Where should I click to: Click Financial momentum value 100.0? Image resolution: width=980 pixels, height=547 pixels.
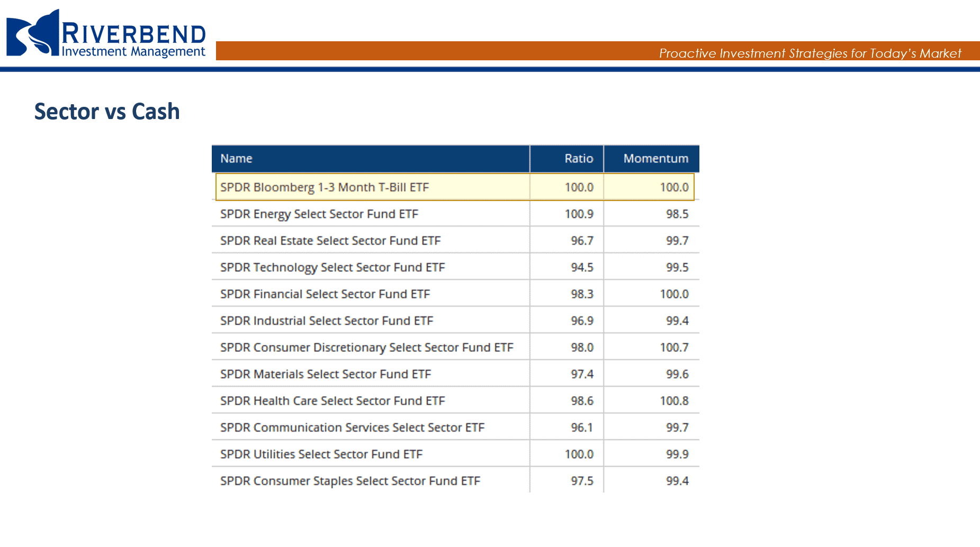click(674, 294)
